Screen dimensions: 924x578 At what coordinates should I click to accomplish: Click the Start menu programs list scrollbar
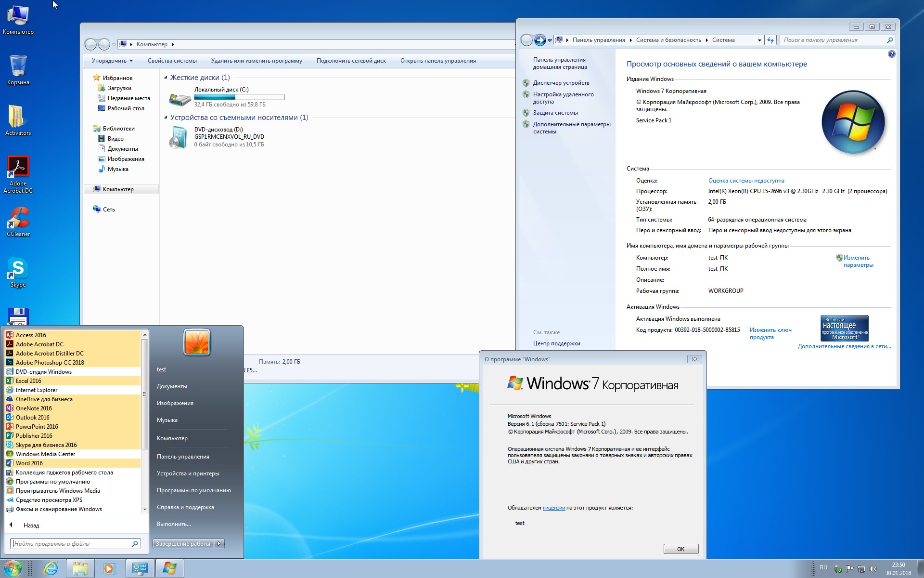coord(144,394)
